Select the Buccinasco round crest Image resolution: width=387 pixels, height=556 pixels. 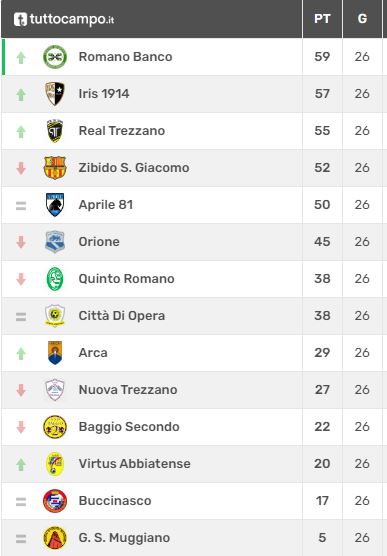point(55,501)
